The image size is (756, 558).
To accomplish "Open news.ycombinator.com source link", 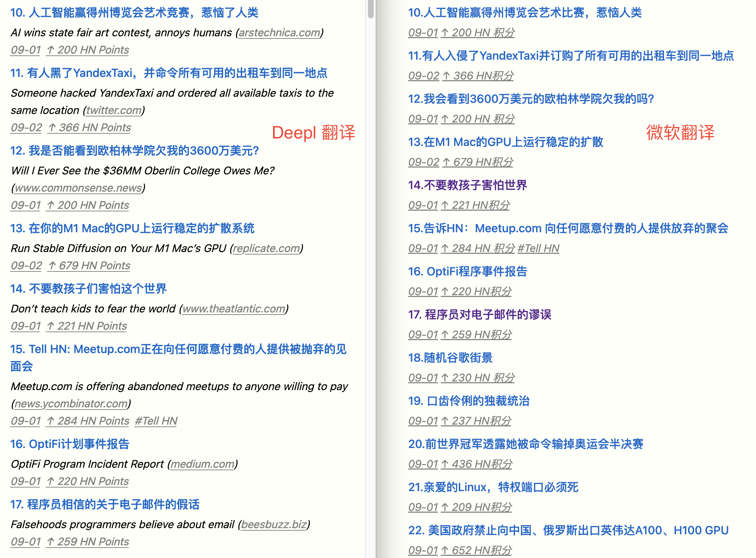I will (71, 404).
